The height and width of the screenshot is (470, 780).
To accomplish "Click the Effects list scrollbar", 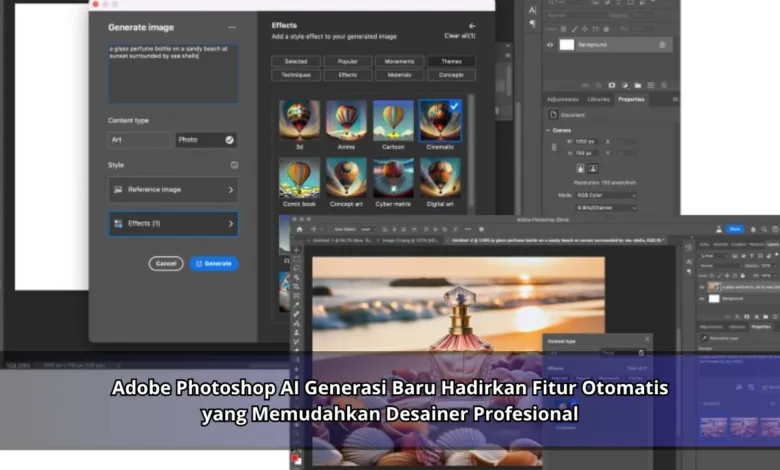I will [471, 152].
